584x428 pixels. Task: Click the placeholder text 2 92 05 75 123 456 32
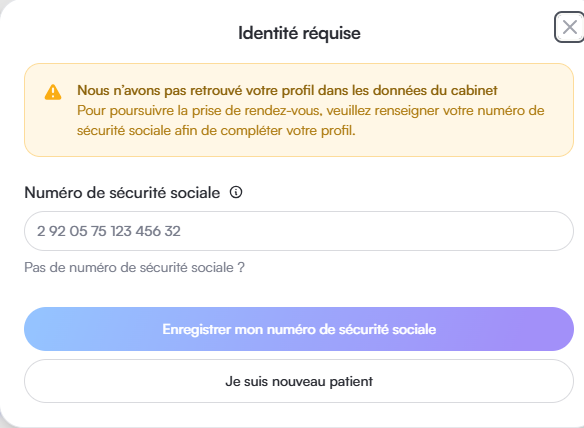coord(109,231)
